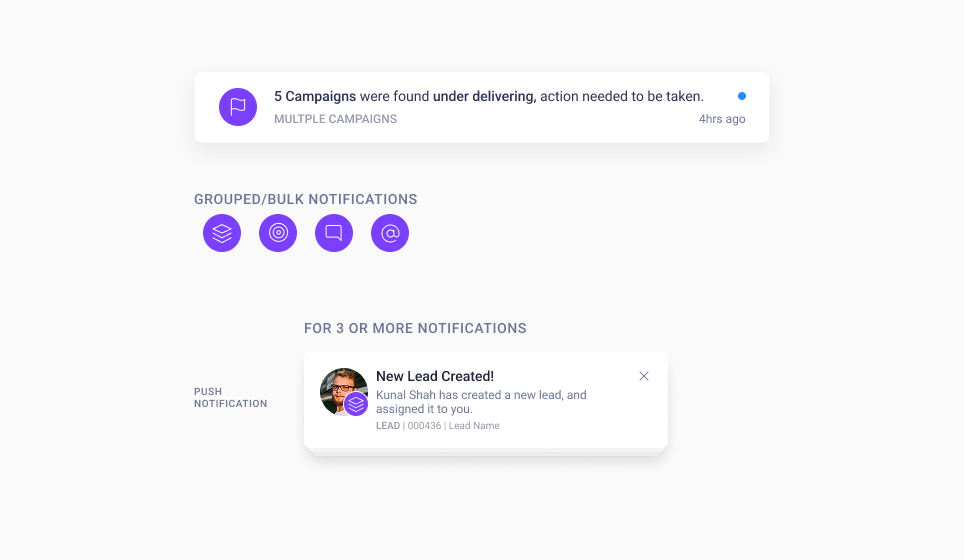Viewport: 964px width, 560px height.
Task: Click the blue unread indicator dot
Action: 742,96
